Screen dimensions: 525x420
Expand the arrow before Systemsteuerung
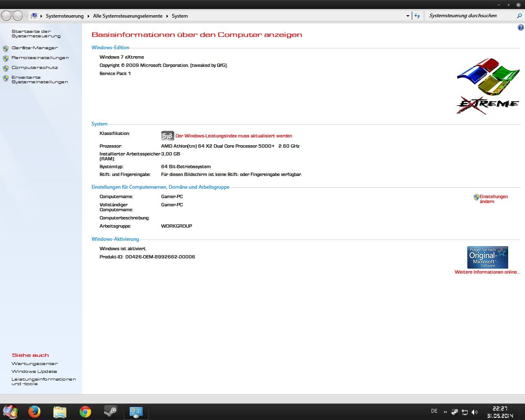(x=41, y=16)
